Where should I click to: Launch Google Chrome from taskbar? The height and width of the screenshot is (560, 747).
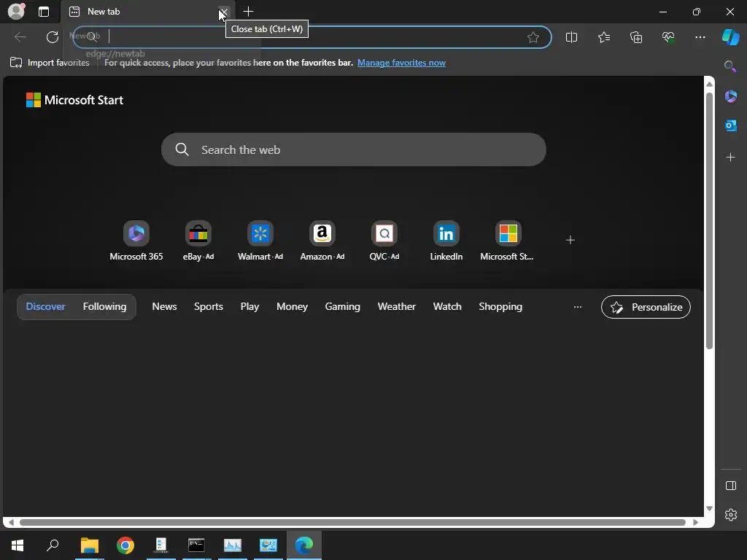coord(125,545)
